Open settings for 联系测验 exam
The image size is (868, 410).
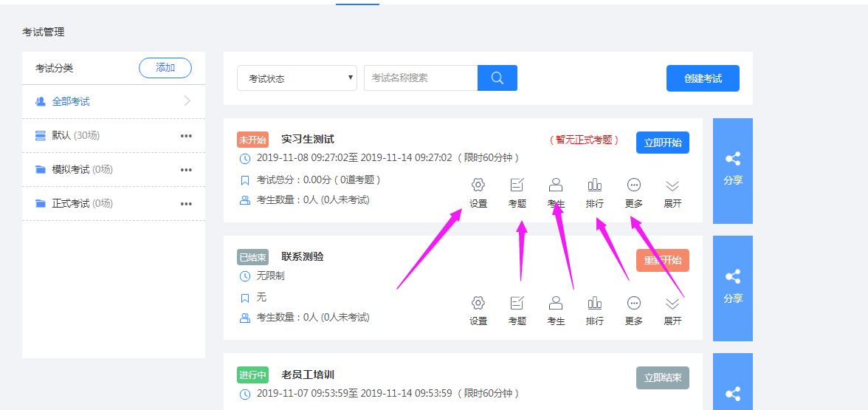478,310
